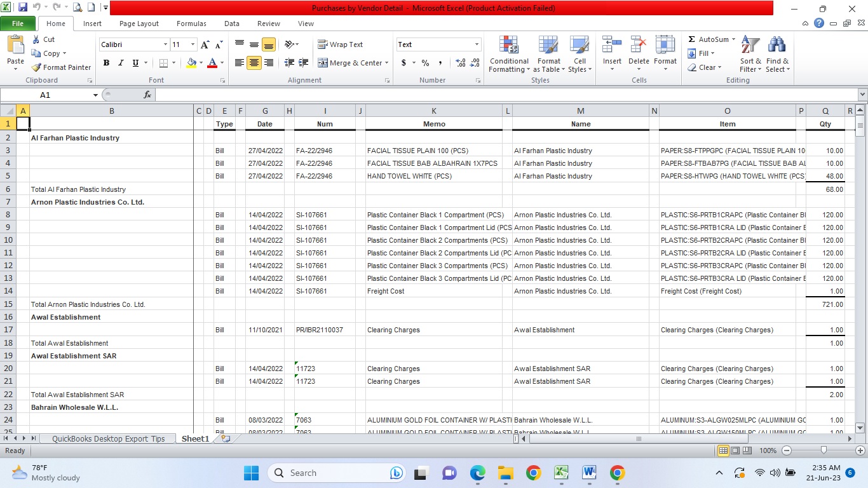
Task: Switch to the Formulas ribbon tab
Action: [x=191, y=24]
